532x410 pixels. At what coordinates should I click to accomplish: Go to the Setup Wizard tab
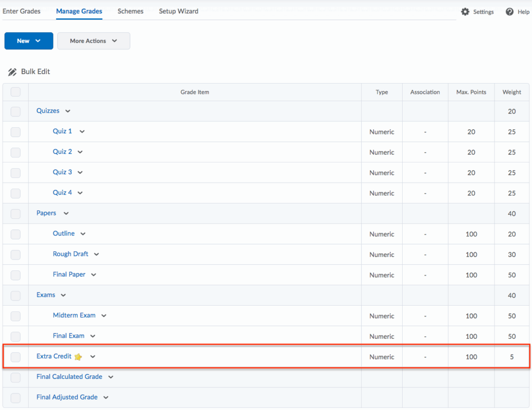(x=178, y=11)
